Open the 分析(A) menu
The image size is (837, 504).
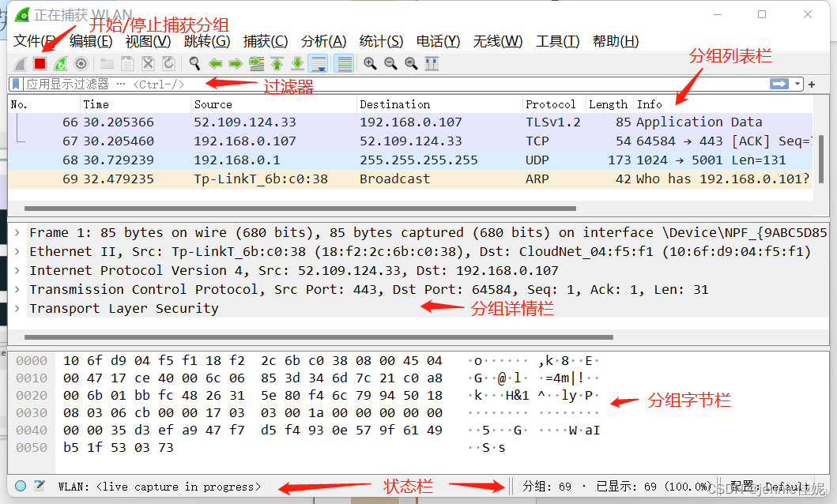pos(323,41)
